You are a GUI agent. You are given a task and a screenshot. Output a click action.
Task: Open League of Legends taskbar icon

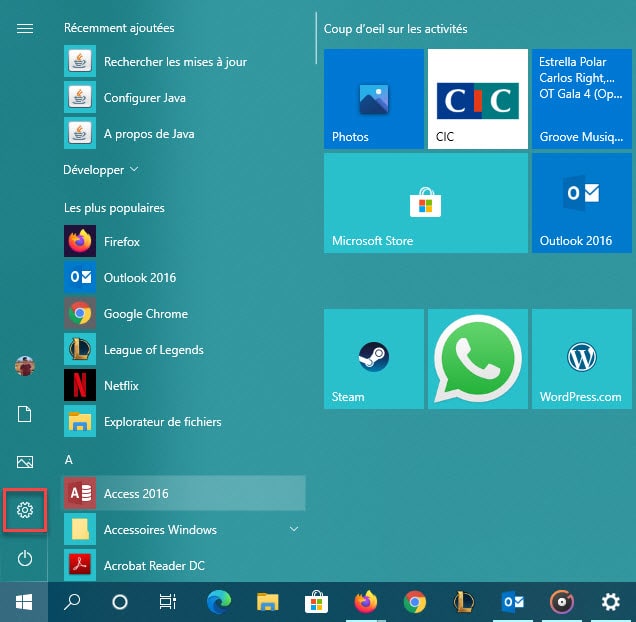point(464,602)
